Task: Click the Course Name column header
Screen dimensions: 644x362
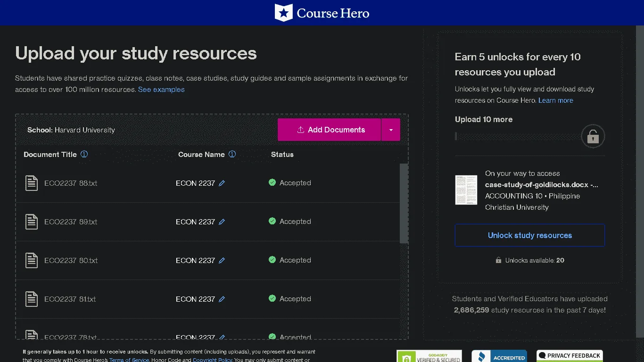Action: [201, 155]
